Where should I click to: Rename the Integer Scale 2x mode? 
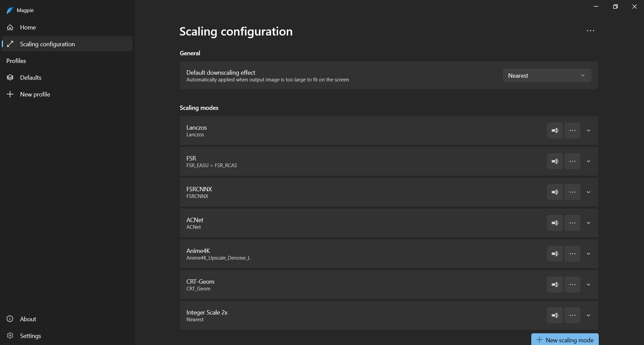pyautogui.click(x=555, y=315)
